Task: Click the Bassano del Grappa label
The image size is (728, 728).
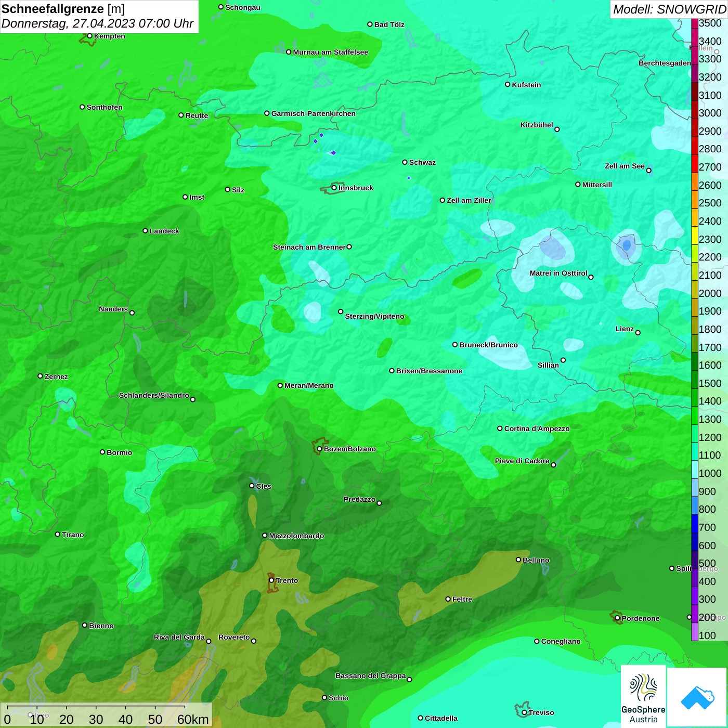Action: 370,675
